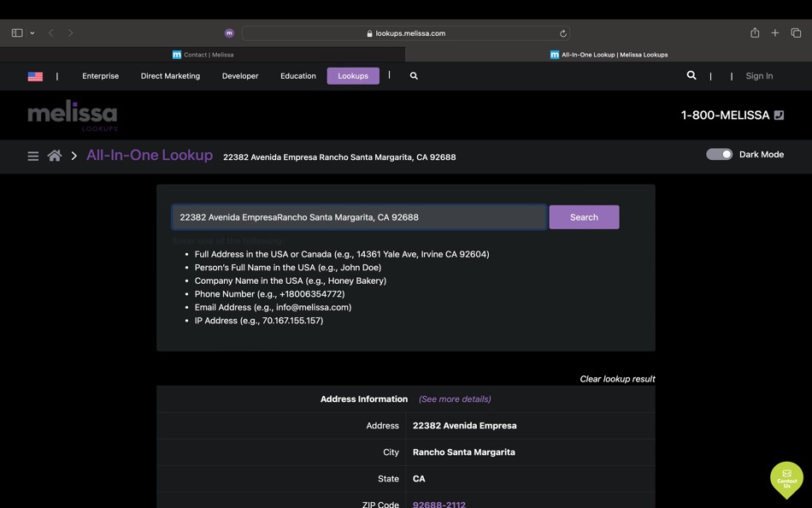Viewport: 812px width, 508px height.
Task: Click the search magnifier next to Lookups
Action: (x=414, y=75)
